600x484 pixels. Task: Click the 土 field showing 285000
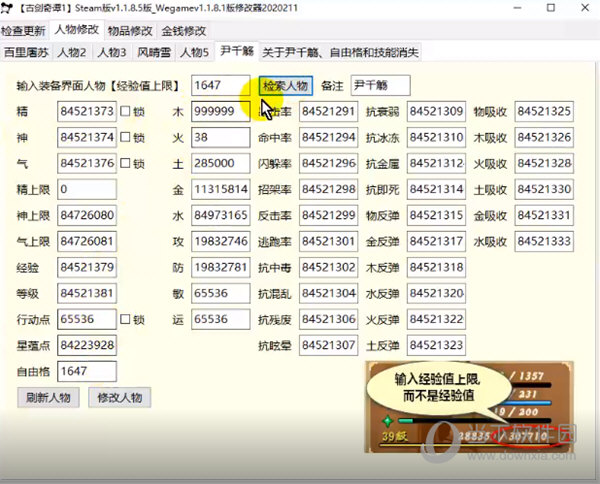[221, 163]
